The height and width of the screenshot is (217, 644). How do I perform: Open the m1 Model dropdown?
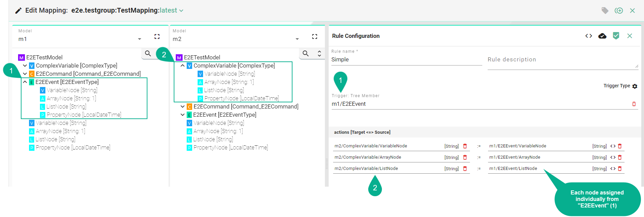click(139, 39)
